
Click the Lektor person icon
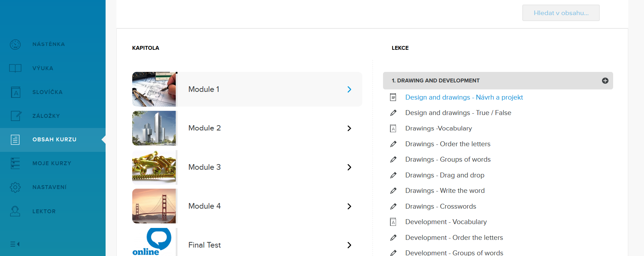(15, 211)
